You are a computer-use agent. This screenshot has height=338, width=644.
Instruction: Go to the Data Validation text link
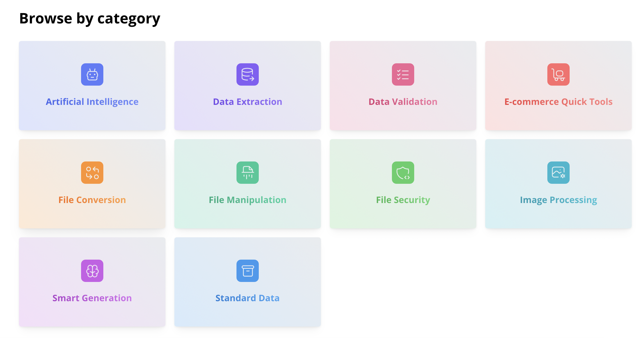pyautogui.click(x=403, y=102)
